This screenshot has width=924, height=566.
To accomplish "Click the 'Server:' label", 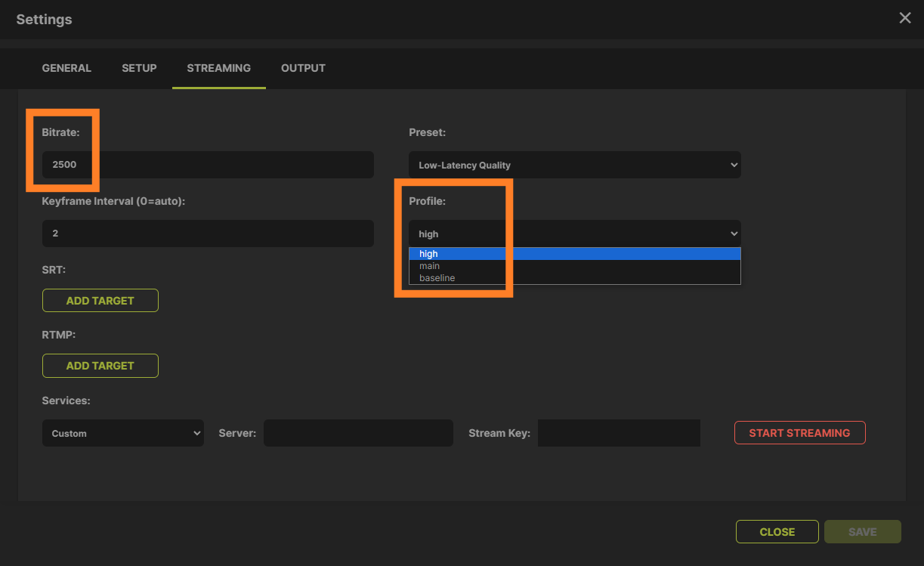I will (237, 433).
